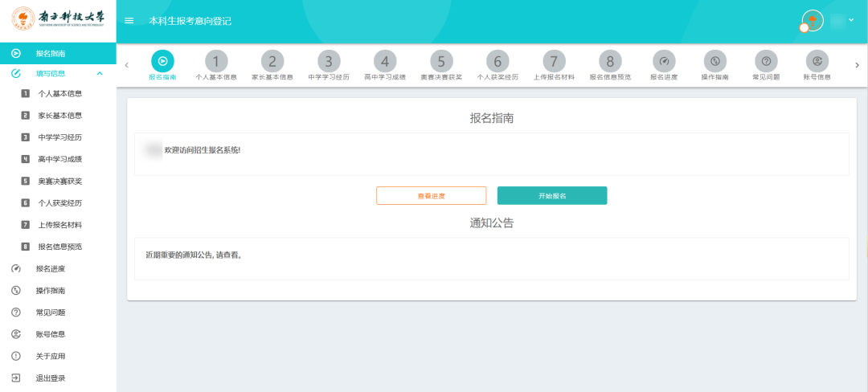
Task: Click the sidebar number 8 icon
Action: pyautogui.click(x=26, y=247)
